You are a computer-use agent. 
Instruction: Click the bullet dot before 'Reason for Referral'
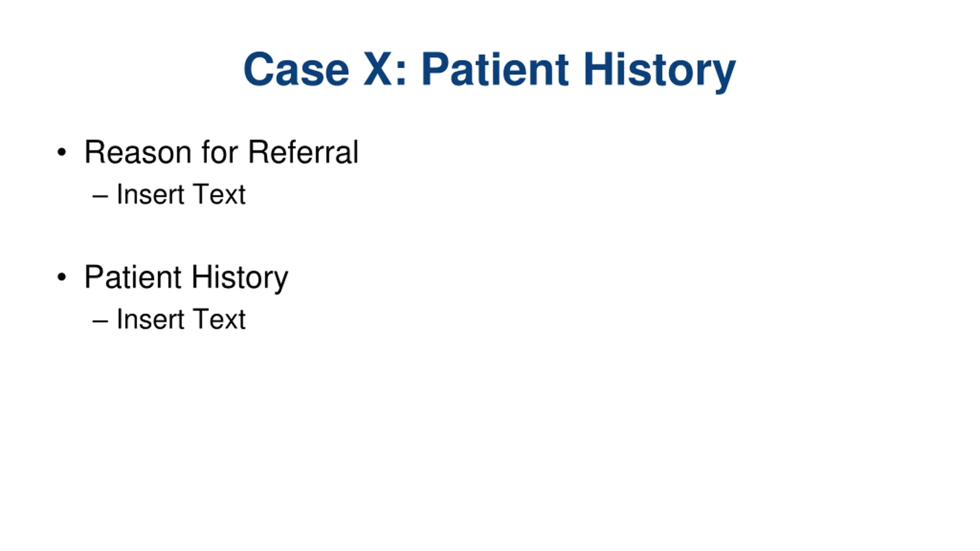coord(62,153)
